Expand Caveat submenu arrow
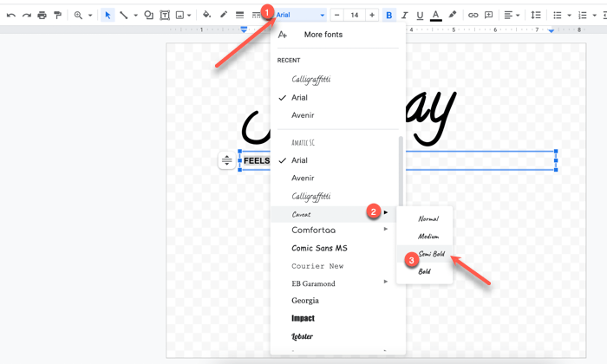 click(x=386, y=212)
